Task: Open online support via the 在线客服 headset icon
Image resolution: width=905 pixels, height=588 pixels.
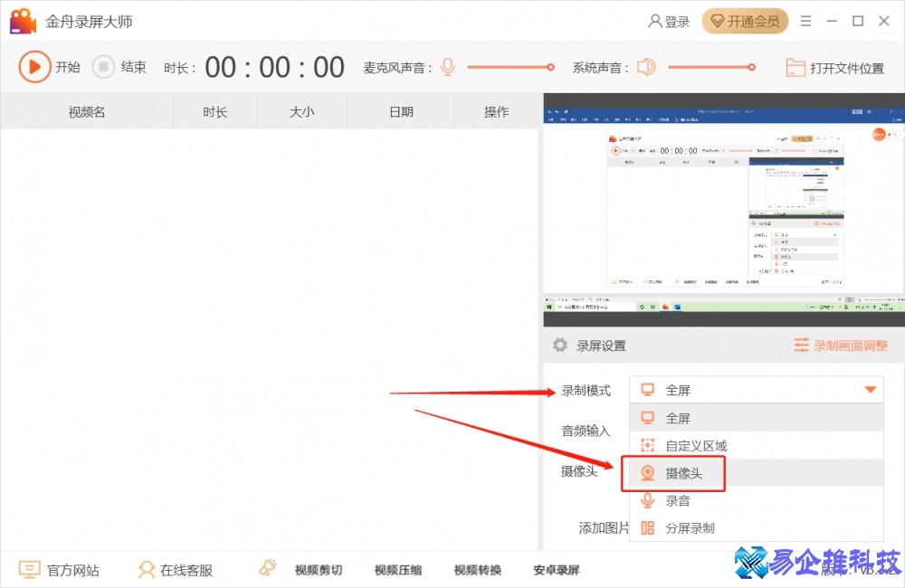Action: [x=146, y=570]
